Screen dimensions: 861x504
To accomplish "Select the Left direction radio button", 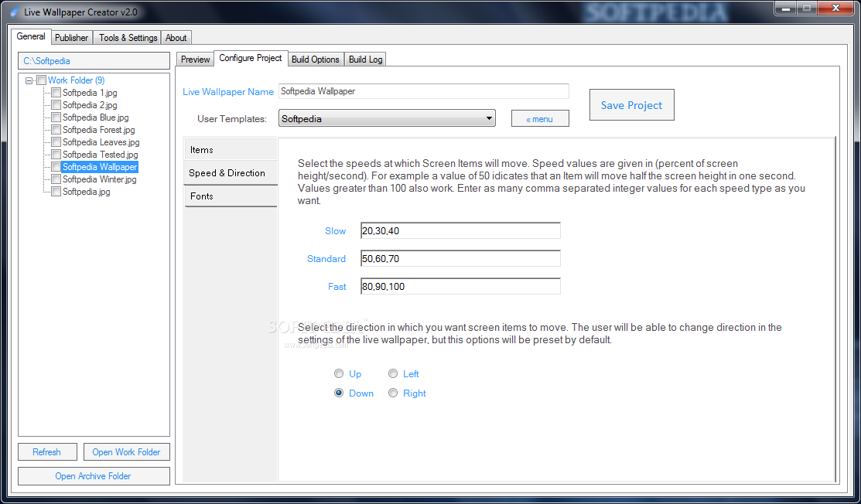I will click(x=393, y=373).
